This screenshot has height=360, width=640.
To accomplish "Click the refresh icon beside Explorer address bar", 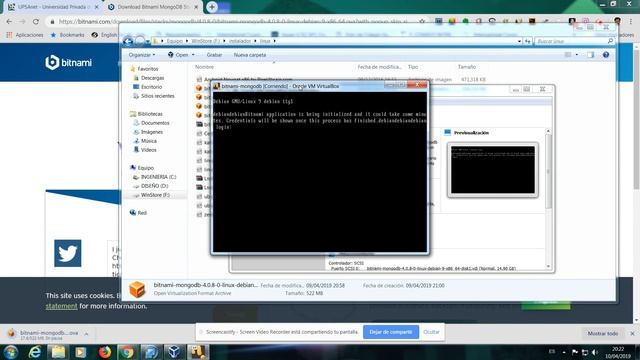I will (528, 41).
